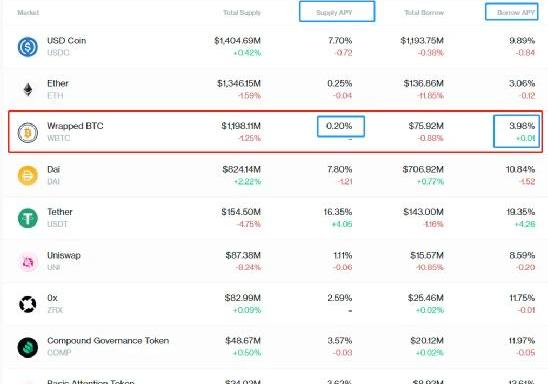Viewport: 548px width, 384px height.
Task: Select the Wrapped BTC coin icon
Action: [28, 133]
